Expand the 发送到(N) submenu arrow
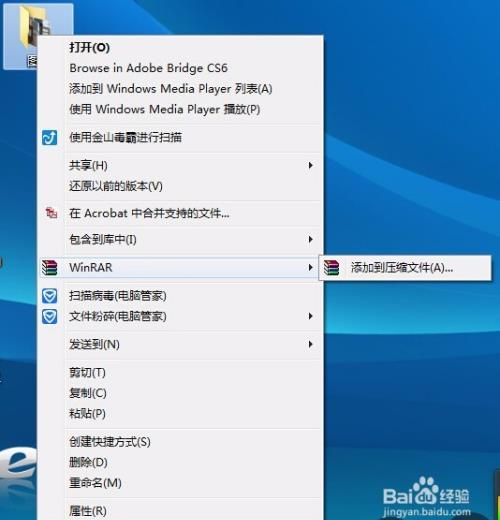 (x=310, y=344)
